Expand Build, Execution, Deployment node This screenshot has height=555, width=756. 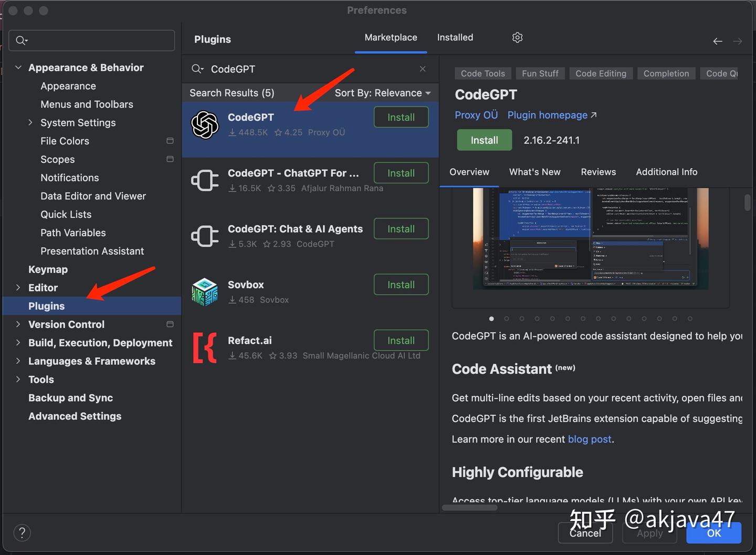pyautogui.click(x=18, y=342)
